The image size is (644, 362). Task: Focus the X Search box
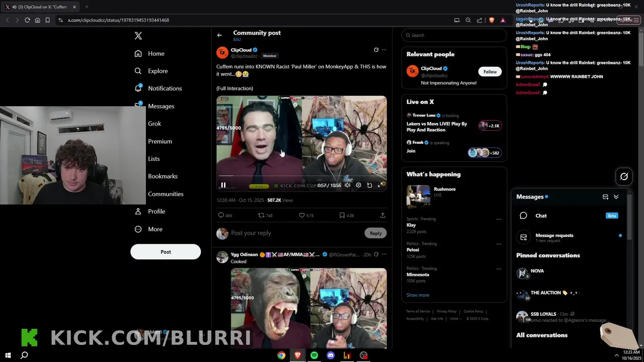454,35
